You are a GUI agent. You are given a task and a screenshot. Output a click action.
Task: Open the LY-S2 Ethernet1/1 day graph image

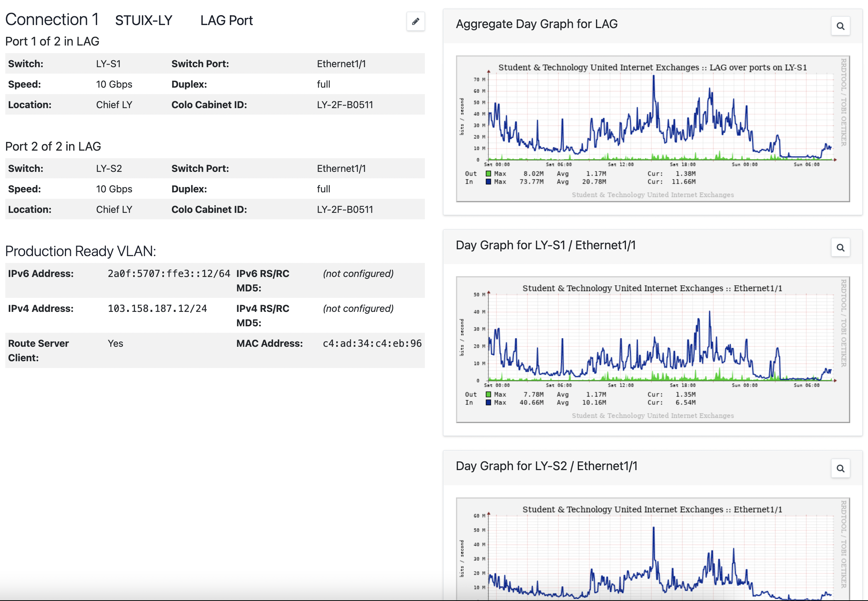tap(653, 549)
